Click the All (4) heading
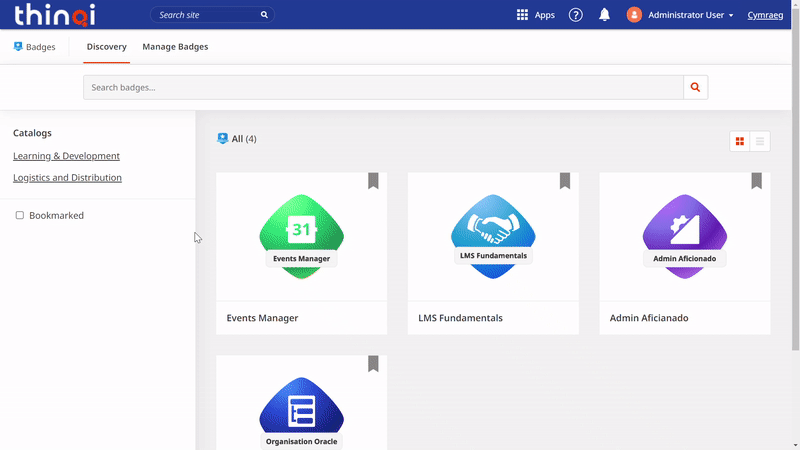 tap(244, 139)
